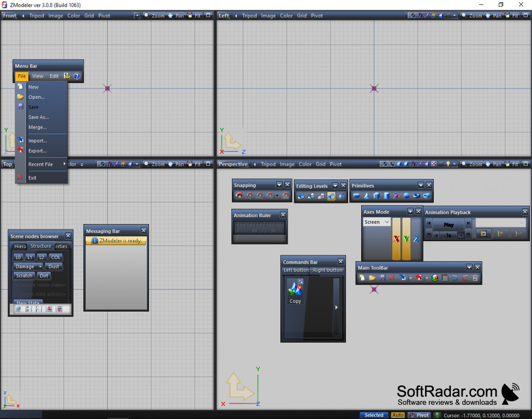Image resolution: width=532 pixels, height=419 pixels.
Task: Open the Primitives panel options arrow
Action: (x=421, y=185)
